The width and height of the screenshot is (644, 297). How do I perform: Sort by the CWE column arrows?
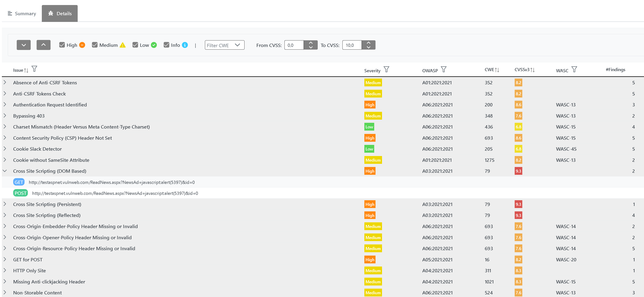(x=497, y=70)
